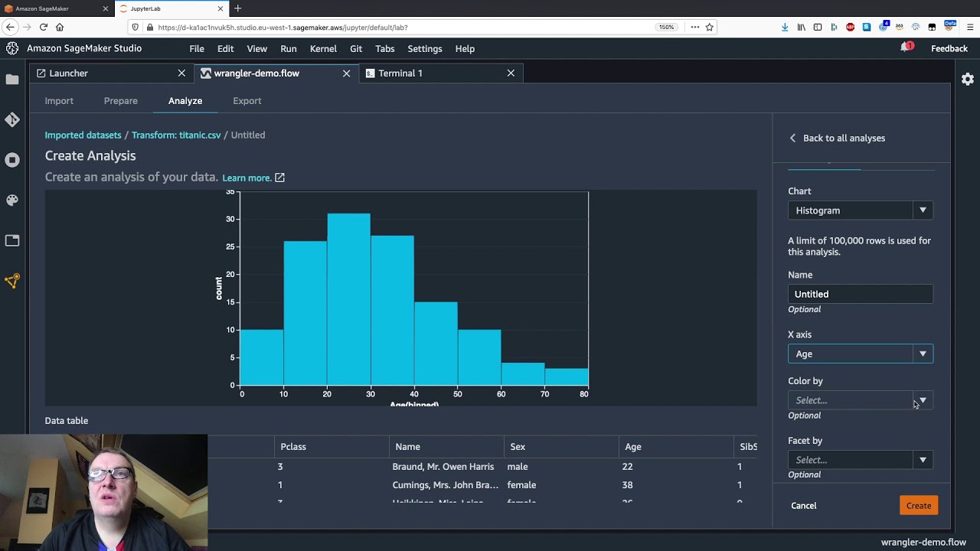Open the View menu
980x551 pixels.
coord(256,49)
